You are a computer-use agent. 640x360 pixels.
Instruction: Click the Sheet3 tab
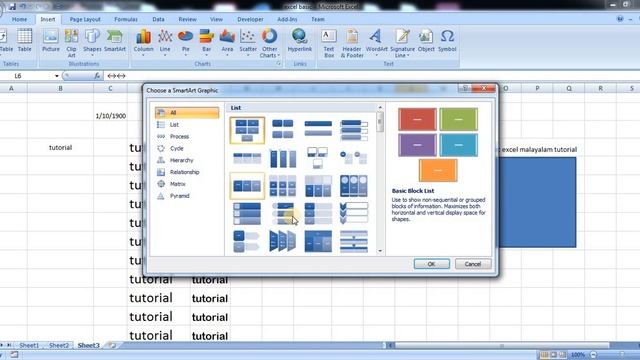pos(88,345)
